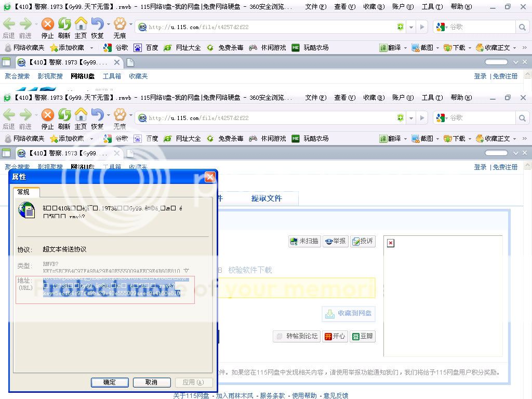Viewport: 532px width, 399px height.
Task: Open the 服务条款 footer link
Action: click(x=272, y=395)
